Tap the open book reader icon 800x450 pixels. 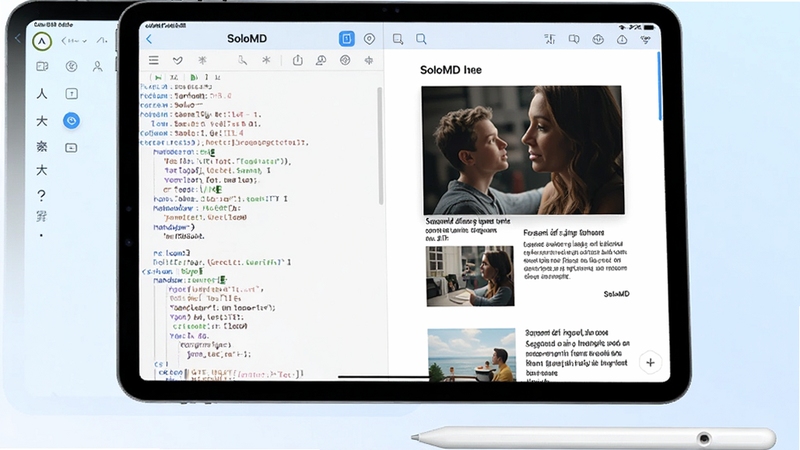click(x=574, y=39)
